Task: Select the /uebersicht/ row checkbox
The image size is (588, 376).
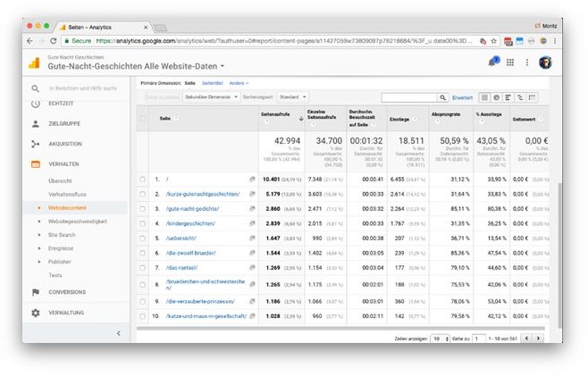Action: pos(142,238)
